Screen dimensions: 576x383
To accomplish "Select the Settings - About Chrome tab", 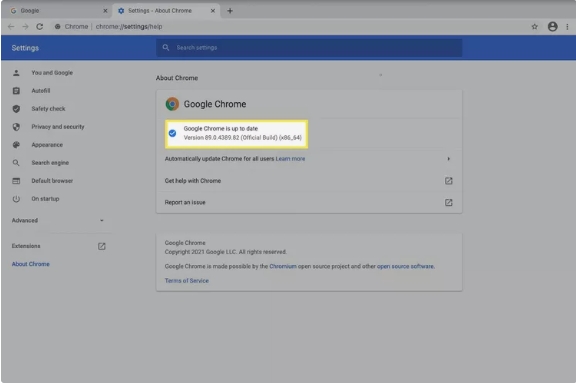I will click(166, 11).
